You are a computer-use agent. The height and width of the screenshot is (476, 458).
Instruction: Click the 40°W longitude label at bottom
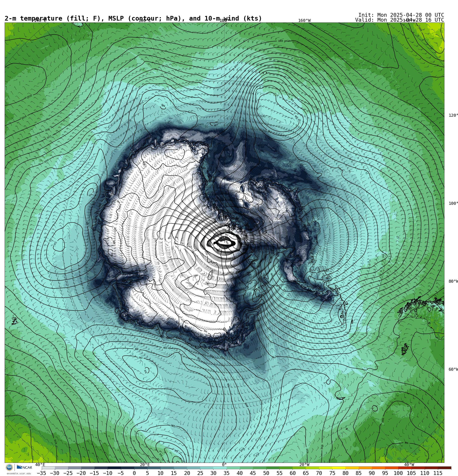[x=409, y=465]
